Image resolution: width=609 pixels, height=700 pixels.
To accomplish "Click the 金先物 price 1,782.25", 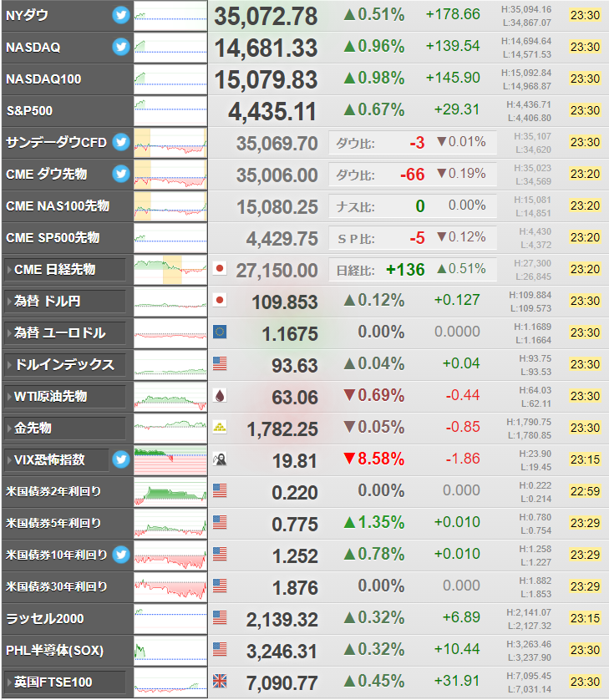I will coord(282,429).
